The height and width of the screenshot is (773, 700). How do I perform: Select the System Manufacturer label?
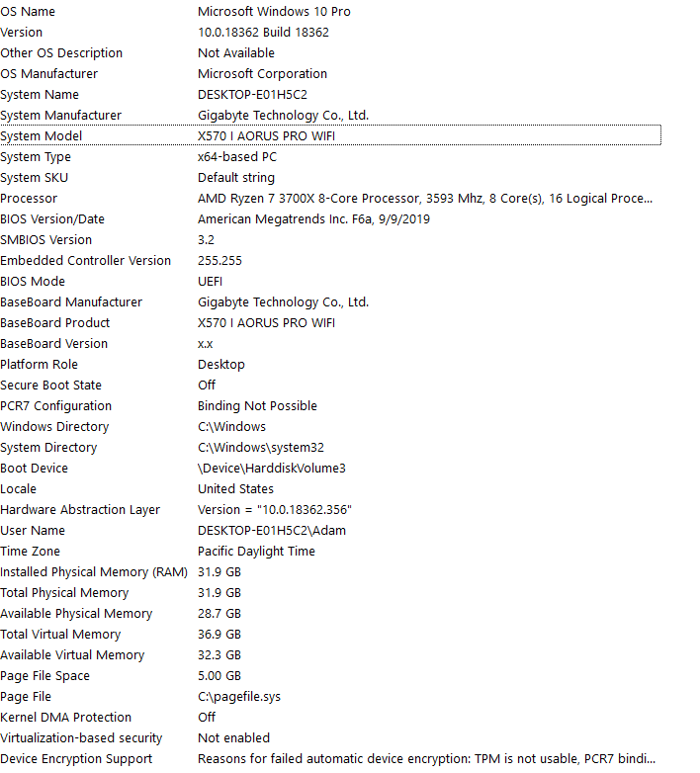pos(60,116)
